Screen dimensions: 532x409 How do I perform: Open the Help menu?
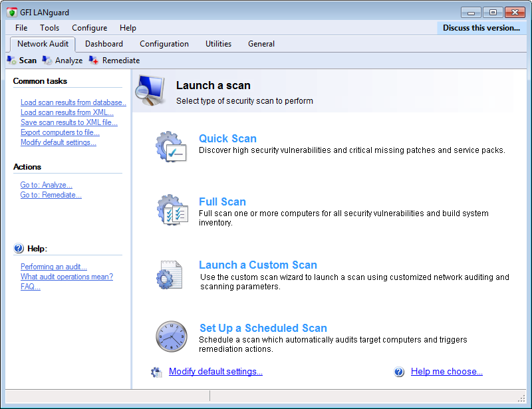click(128, 28)
